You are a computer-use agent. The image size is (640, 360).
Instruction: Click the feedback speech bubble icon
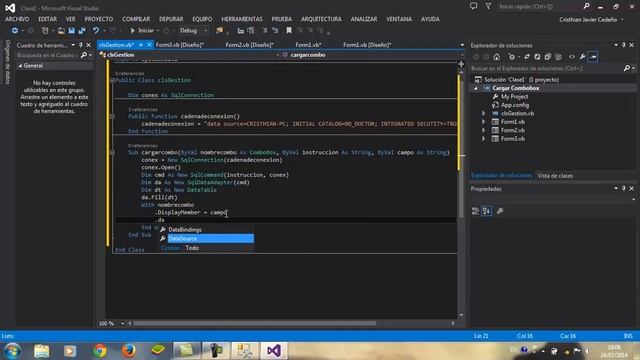[x=473, y=6]
